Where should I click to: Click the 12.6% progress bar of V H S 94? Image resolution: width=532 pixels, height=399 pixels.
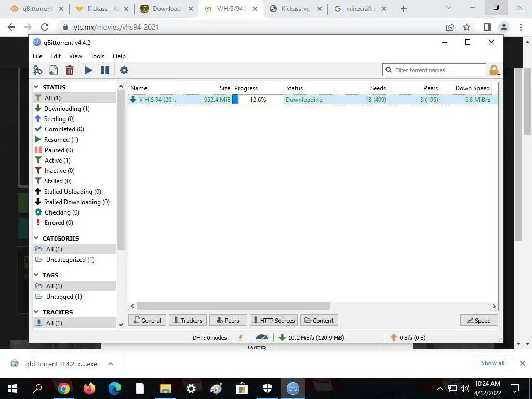click(x=258, y=99)
